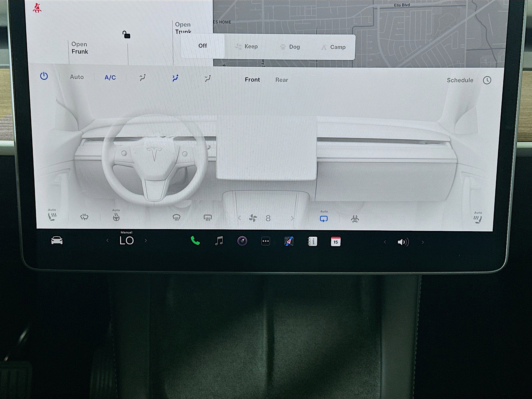This screenshot has height=399, width=532.
Task: Open the Dashcam viewer app
Action: 243,240
